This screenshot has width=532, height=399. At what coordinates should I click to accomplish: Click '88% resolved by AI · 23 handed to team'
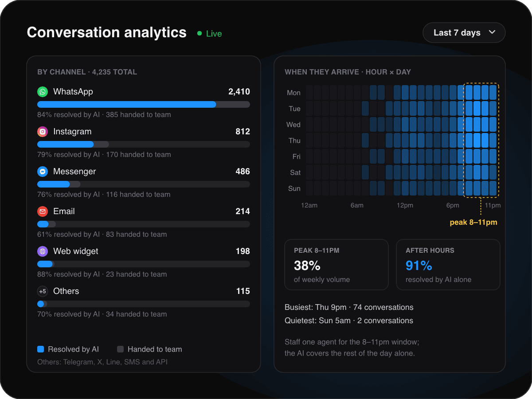click(x=102, y=274)
